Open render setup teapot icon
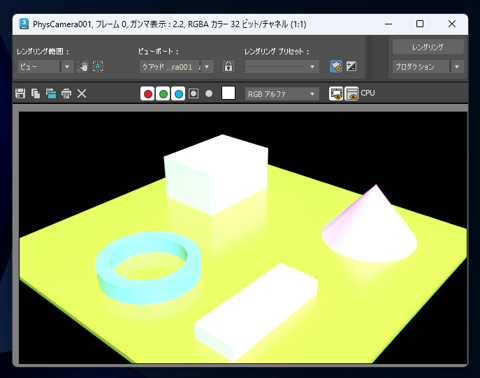The width and height of the screenshot is (480, 378). [336, 66]
